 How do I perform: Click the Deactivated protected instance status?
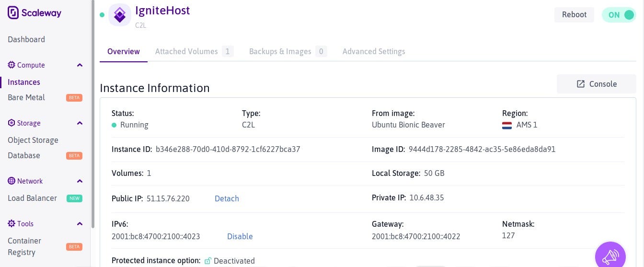pos(234,261)
